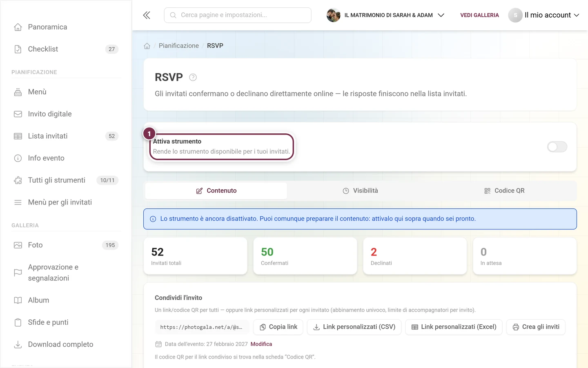This screenshot has width=588, height=368.
Task: Click the Cerca pagine e impostazioni search field
Action: tap(238, 15)
